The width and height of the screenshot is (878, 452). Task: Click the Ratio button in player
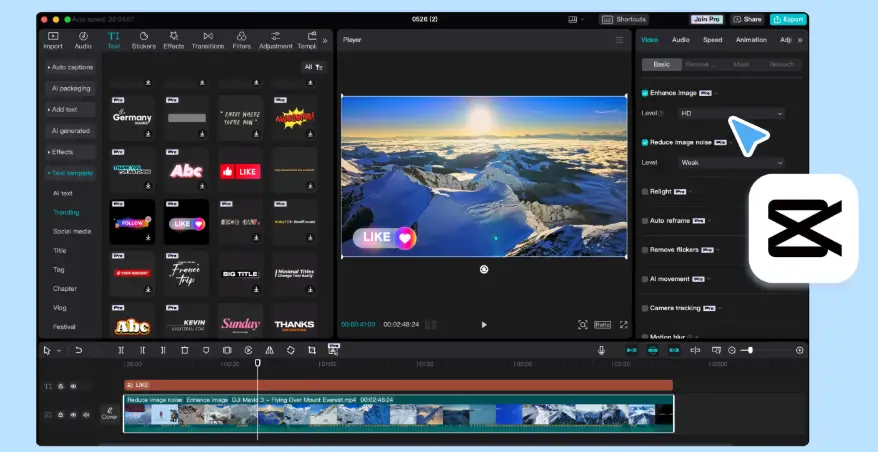(x=603, y=325)
